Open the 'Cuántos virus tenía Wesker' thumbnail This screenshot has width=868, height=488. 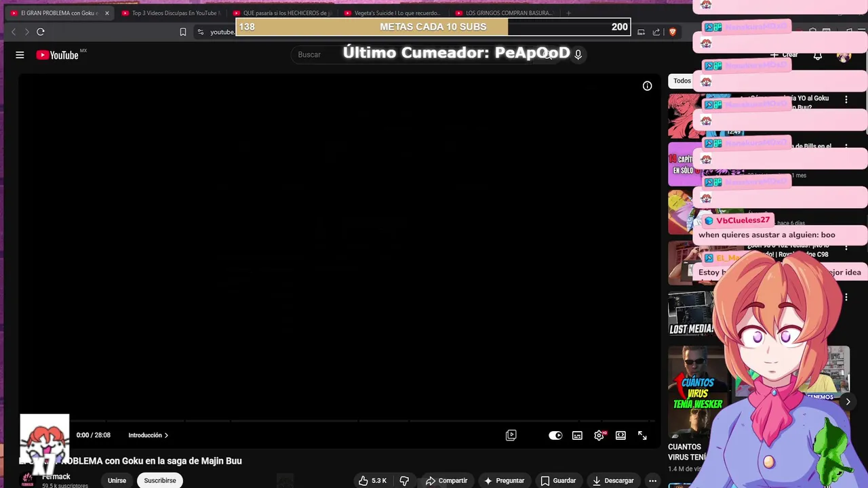697,392
